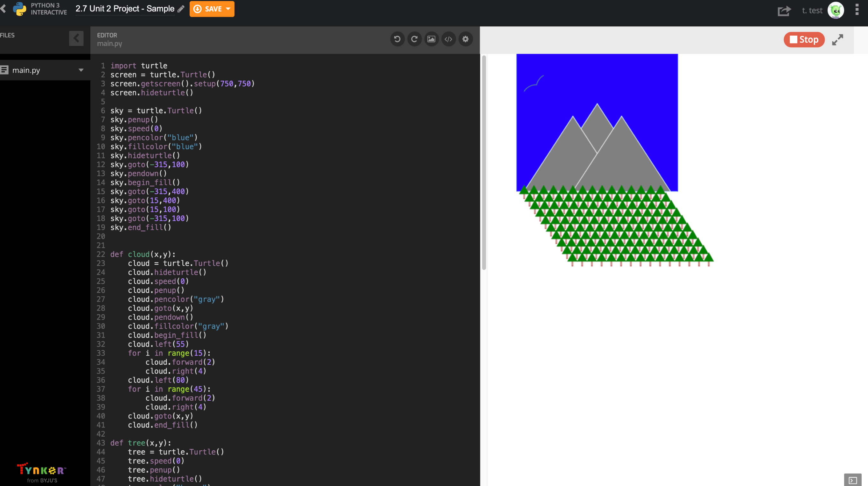Image resolution: width=868 pixels, height=486 pixels.
Task: Click the 'PYTHON 3 INTERACTIVE' label
Action: (49, 9)
